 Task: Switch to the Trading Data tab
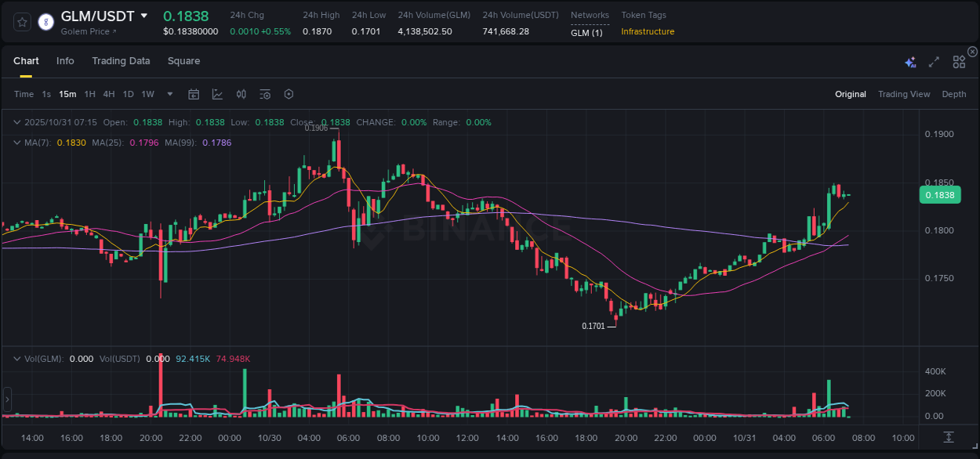click(121, 60)
